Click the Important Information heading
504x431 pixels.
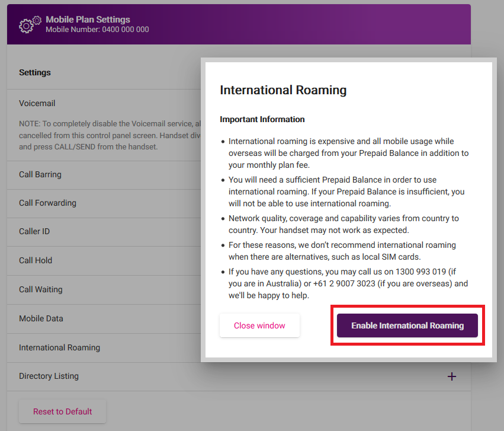click(x=262, y=119)
